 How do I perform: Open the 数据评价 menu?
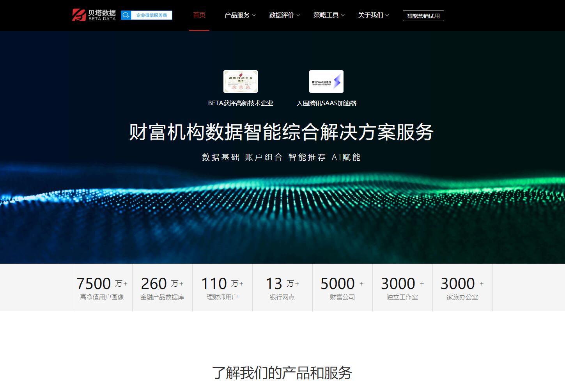click(282, 15)
